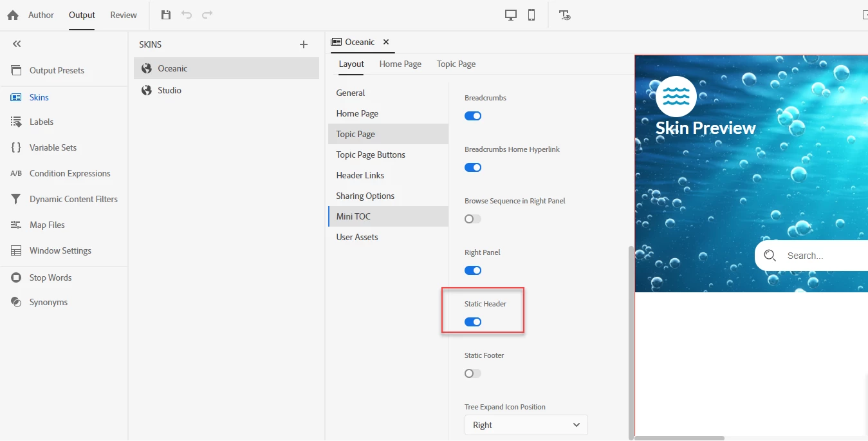The width and height of the screenshot is (868, 441).
Task: Click the Stop Words icon
Action: [x=17, y=277]
